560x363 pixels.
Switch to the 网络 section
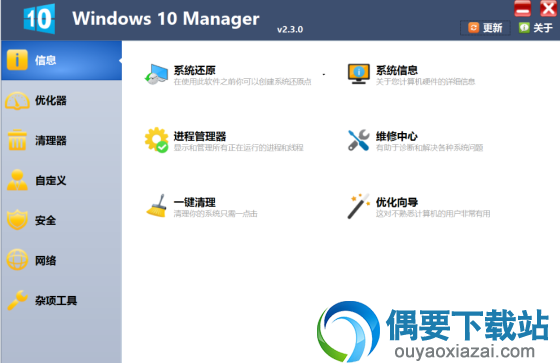click(61, 260)
